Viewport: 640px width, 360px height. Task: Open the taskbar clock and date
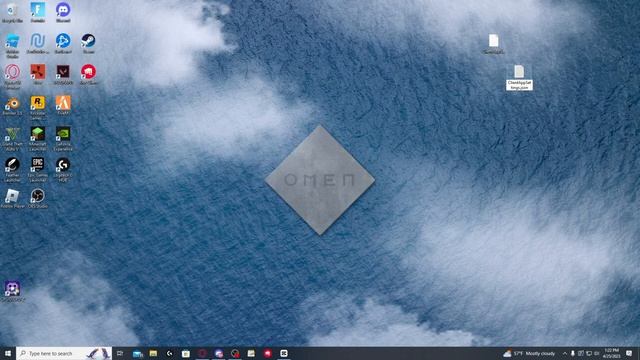611,353
